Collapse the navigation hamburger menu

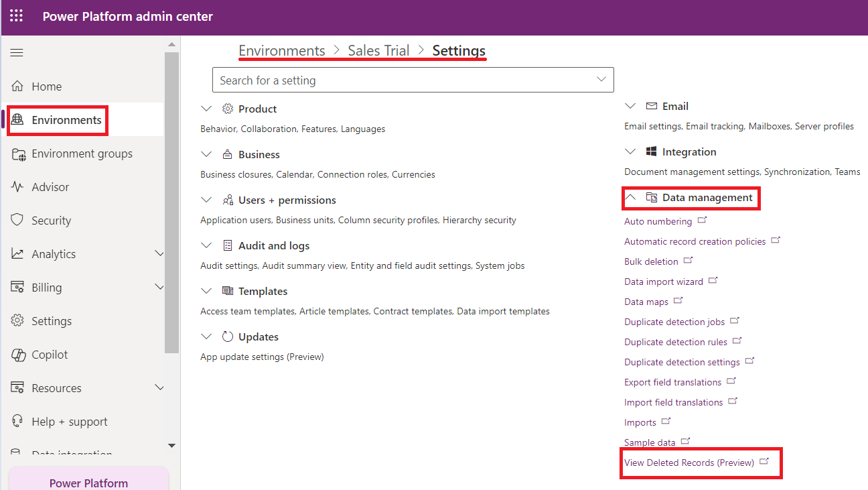(x=17, y=53)
